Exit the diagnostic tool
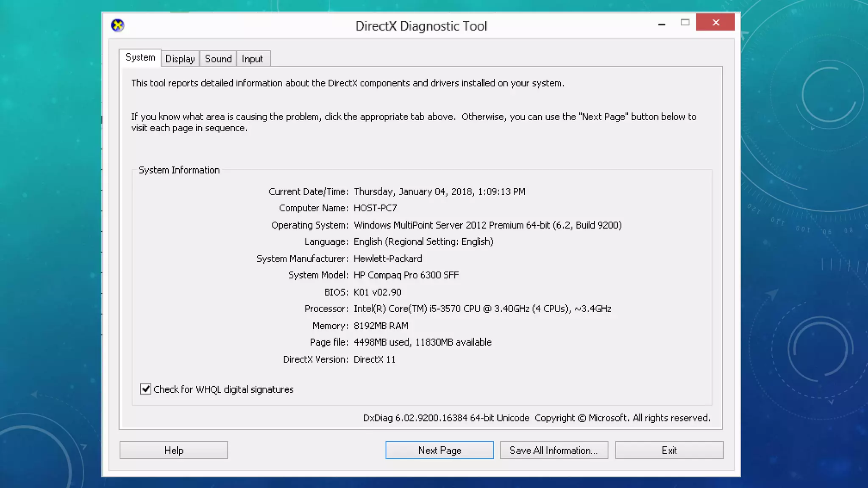Viewport: 868px width, 488px height. tap(669, 450)
